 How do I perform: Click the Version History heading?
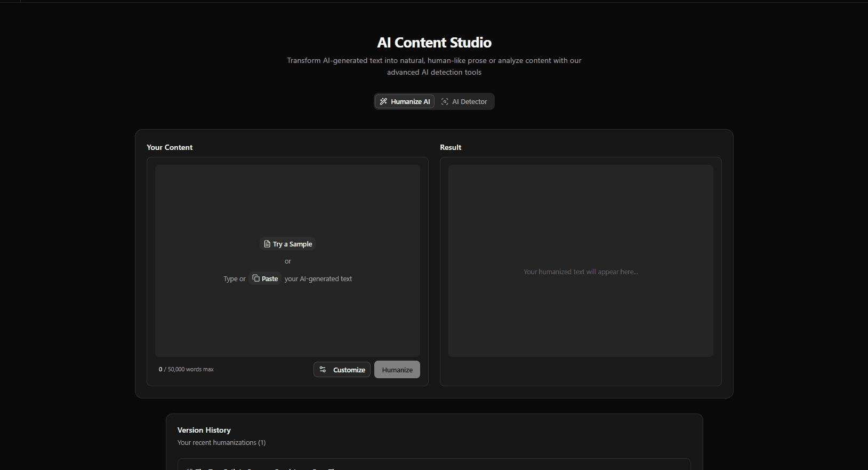(204, 430)
